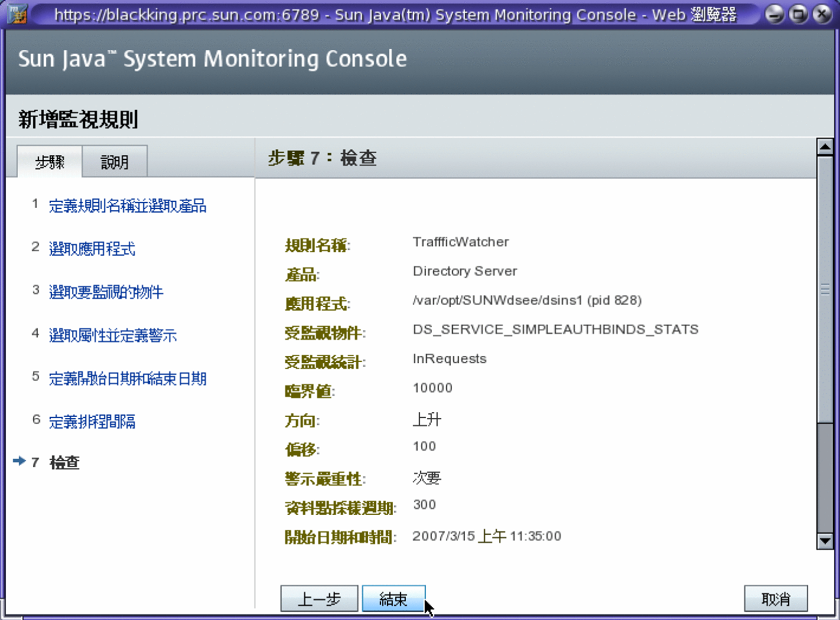
Task: Click the /var/opt/SUNWdsee/dsins1 application path
Action: [527, 300]
